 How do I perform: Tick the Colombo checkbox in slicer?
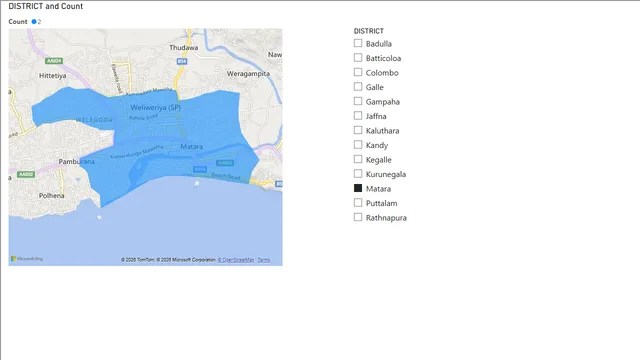(x=358, y=72)
